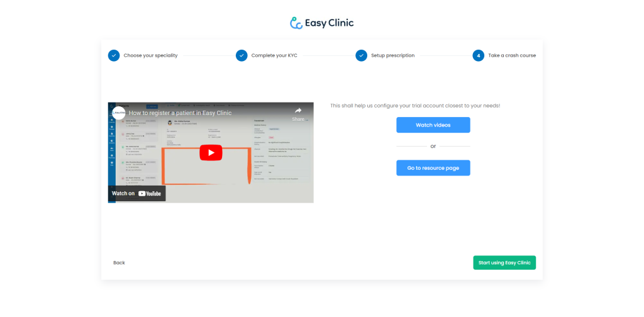Click the video preview thumbnail area
The image size is (644, 317).
tap(252, 170)
